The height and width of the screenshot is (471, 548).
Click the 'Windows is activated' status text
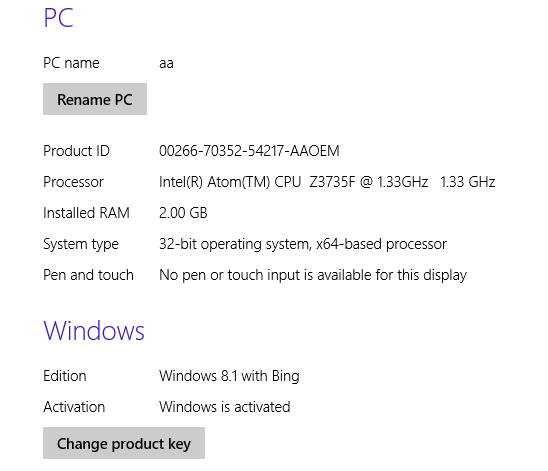click(225, 407)
